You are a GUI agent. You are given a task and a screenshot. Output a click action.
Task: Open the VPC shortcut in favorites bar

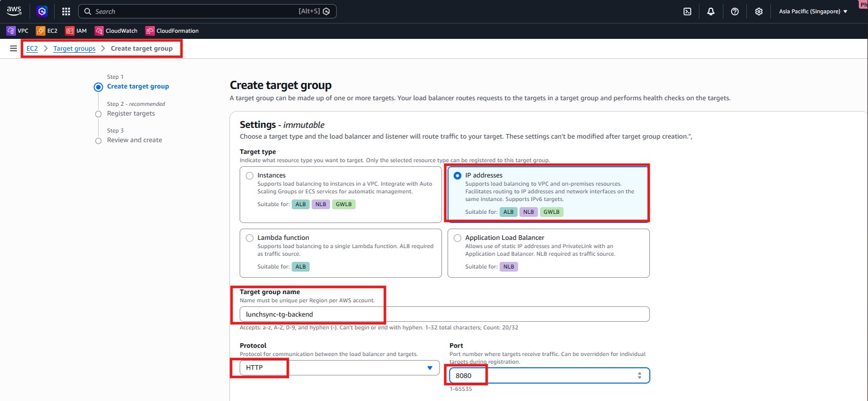tap(17, 31)
